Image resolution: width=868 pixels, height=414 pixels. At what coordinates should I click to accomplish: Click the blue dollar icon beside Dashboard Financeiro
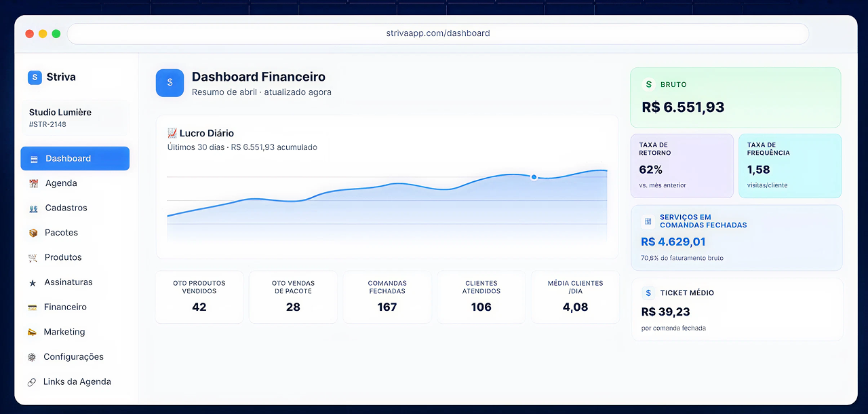(170, 83)
